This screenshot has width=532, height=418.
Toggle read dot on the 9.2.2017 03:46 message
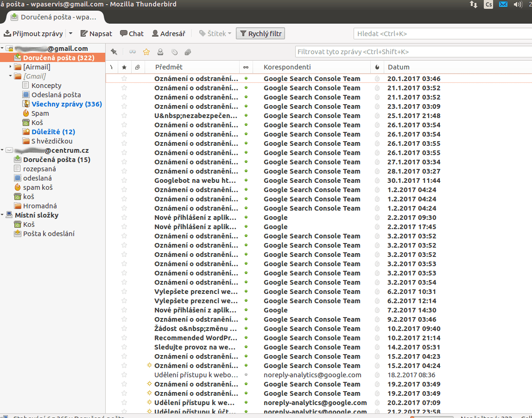click(246, 319)
